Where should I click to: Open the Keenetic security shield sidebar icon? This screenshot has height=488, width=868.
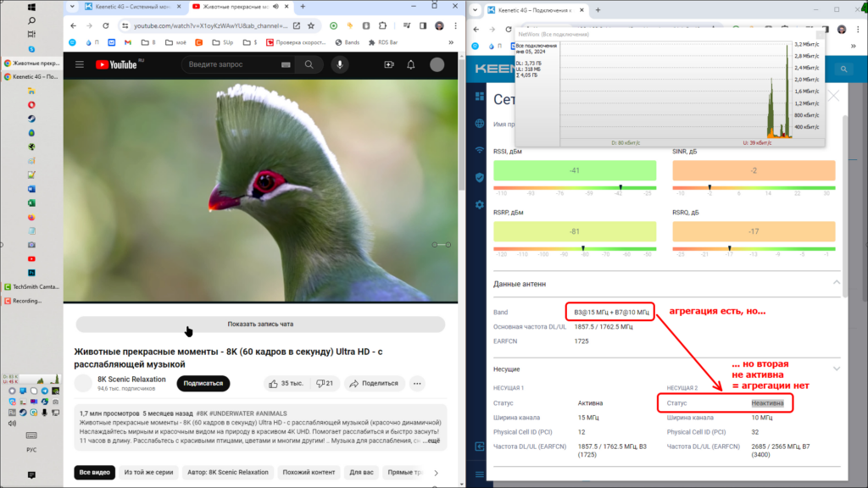coord(480,177)
